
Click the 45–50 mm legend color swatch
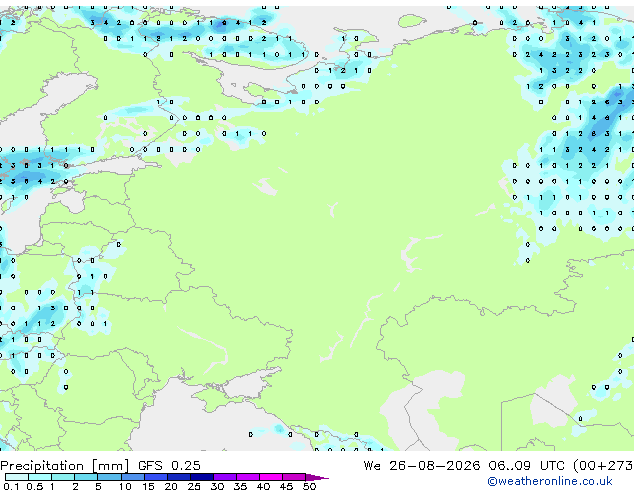click(294, 477)
